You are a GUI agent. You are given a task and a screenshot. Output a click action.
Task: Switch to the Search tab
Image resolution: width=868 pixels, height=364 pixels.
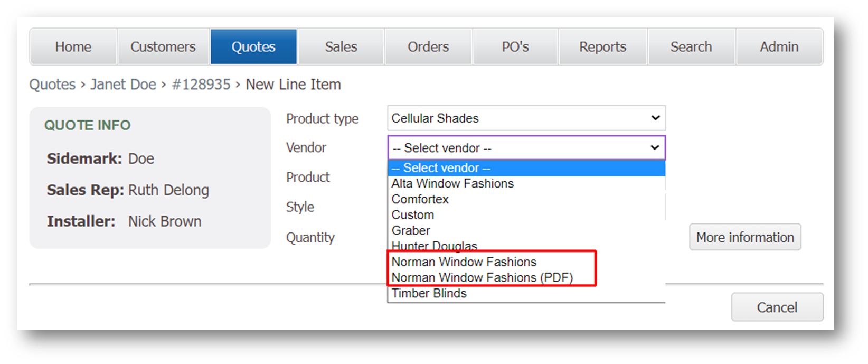coord(691,47)
